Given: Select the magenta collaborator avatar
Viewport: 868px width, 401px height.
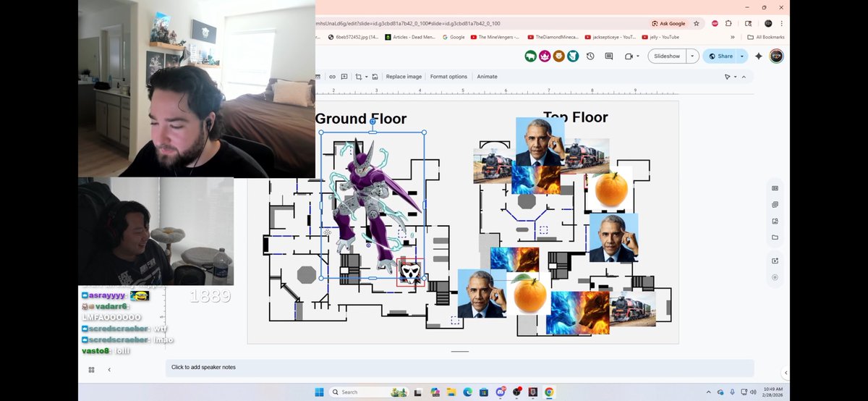Looking at the screenshot, I should (x=545, y=56).
